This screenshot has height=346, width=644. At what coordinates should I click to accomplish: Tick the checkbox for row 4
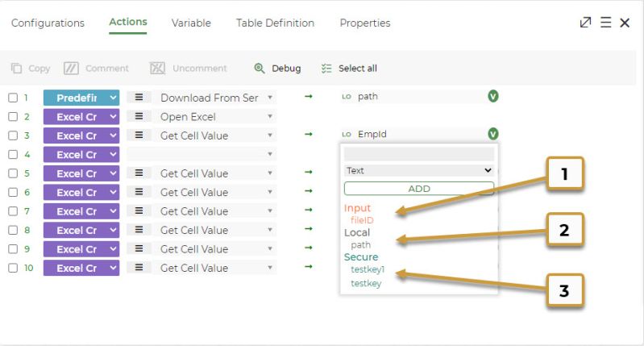[x=13, y=155]
